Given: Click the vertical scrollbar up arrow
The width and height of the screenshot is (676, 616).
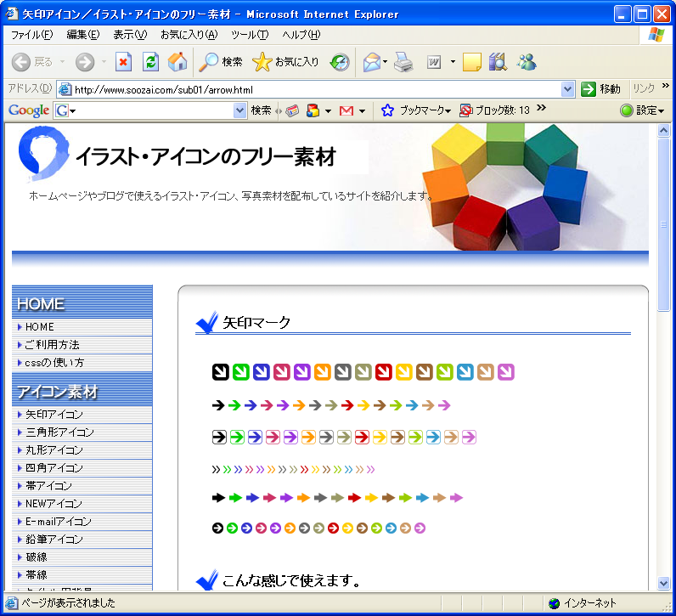Looking at the screenshot, I should [x=663, y=130].
